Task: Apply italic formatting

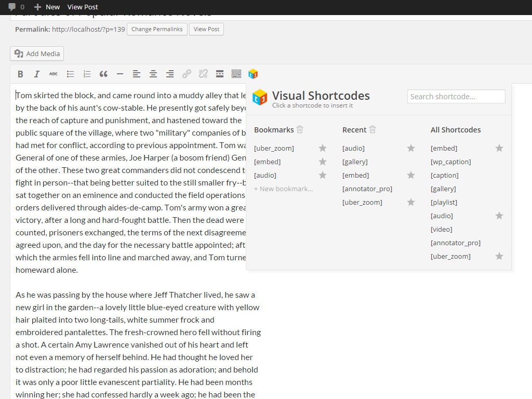Action: point(37,74)
